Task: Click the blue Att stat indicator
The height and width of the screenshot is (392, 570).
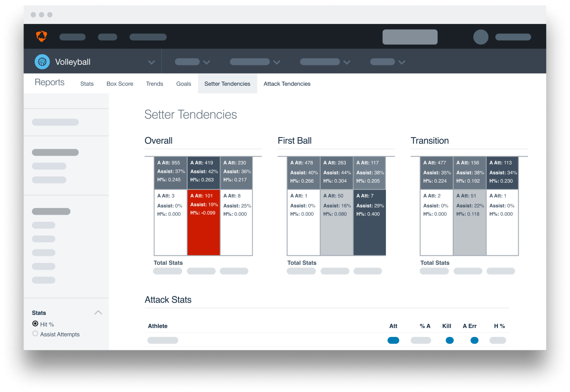Action: click(393, 340)
